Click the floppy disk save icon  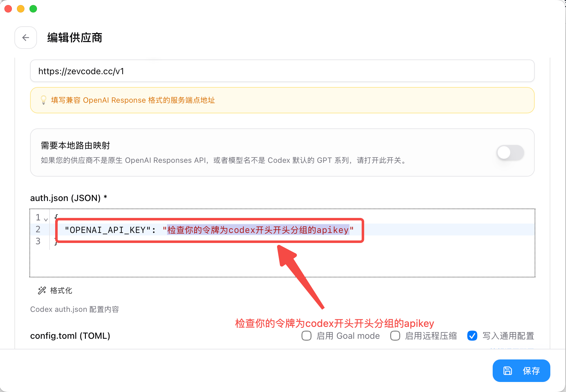pyautogui.click(x=508, y=371)
